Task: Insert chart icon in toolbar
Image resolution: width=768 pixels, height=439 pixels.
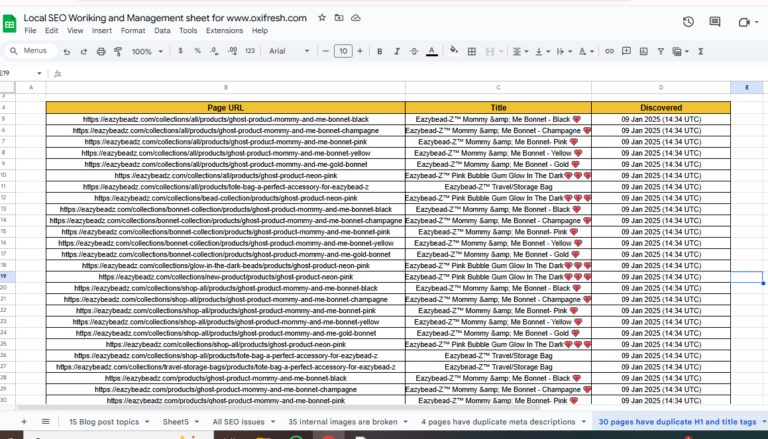Action: pyautogui.click(x=644, y=51)
